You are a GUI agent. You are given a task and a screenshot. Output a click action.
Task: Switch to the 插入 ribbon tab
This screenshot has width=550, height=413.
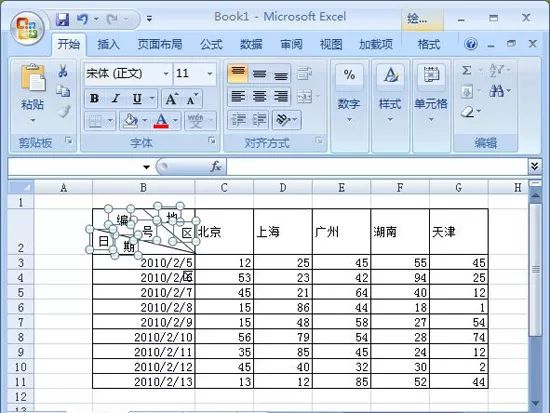point(108,45)
